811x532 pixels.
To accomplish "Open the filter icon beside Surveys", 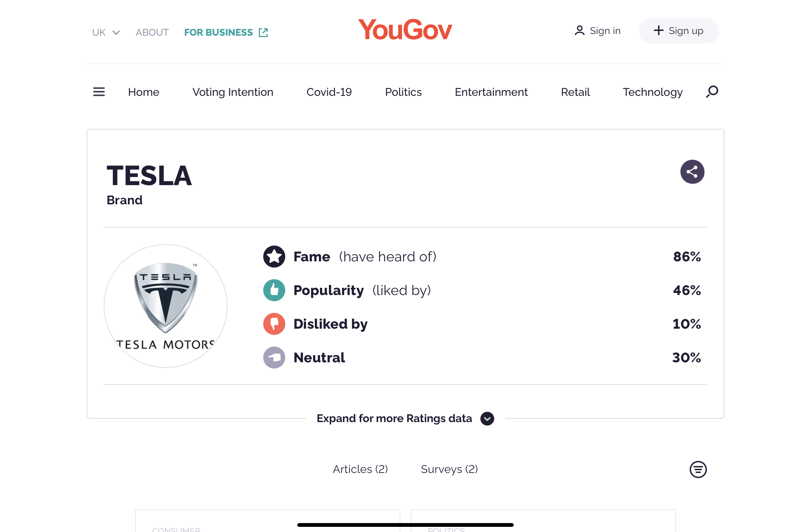I will (698, 469).
